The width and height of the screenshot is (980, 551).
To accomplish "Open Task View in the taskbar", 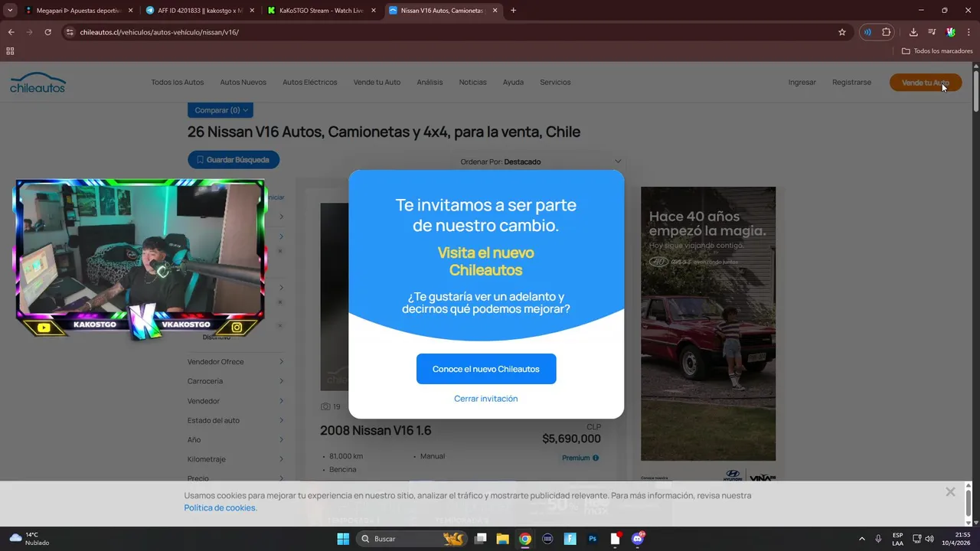I will pos(481,539).
